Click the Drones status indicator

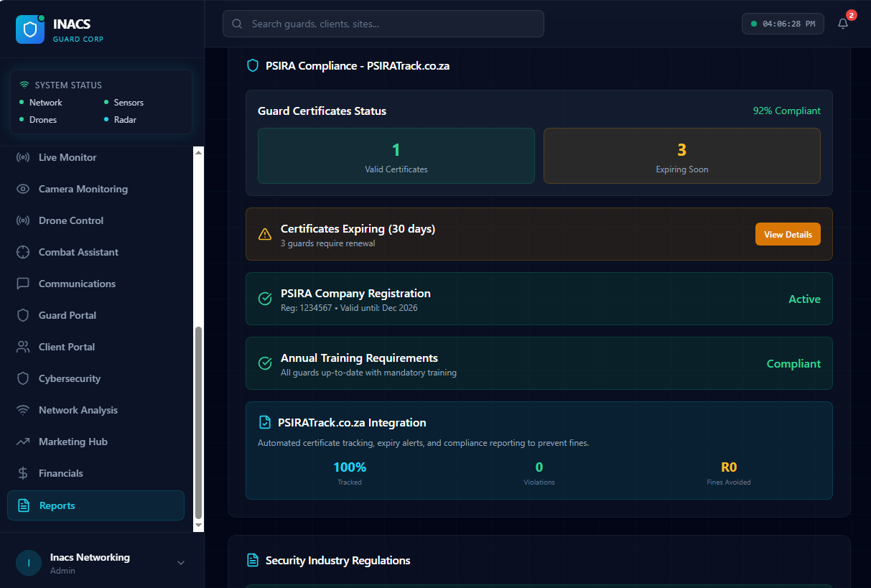(38, 120)
